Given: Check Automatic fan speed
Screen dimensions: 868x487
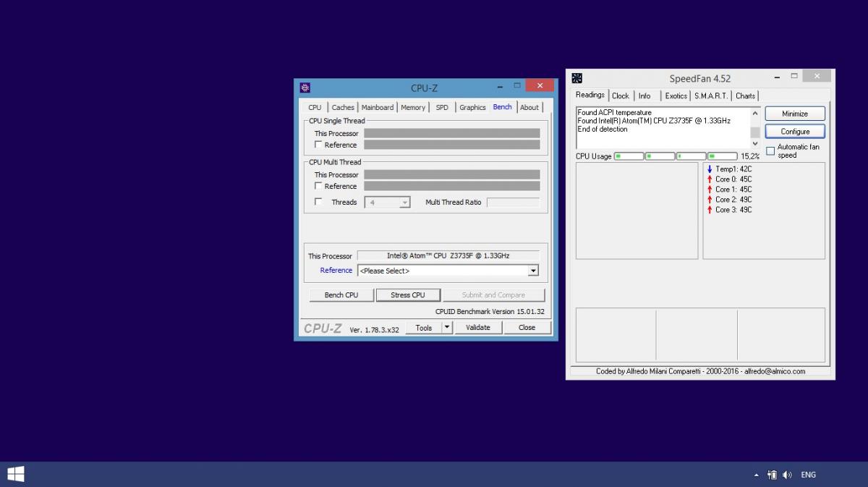Looking at the screenshot, I should pyautogui.click(x=770, y=151).
